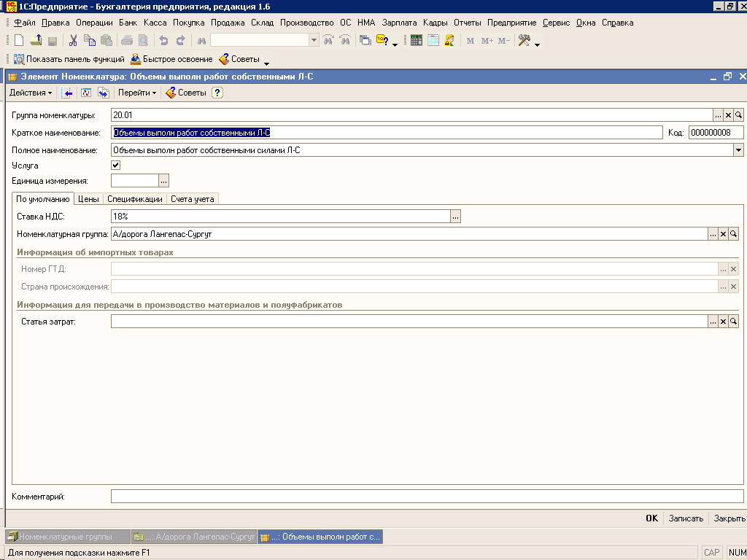Screen dimensions: 747x560
Task: Open the calendar icon in main toolbar
Action: (433, 41)
